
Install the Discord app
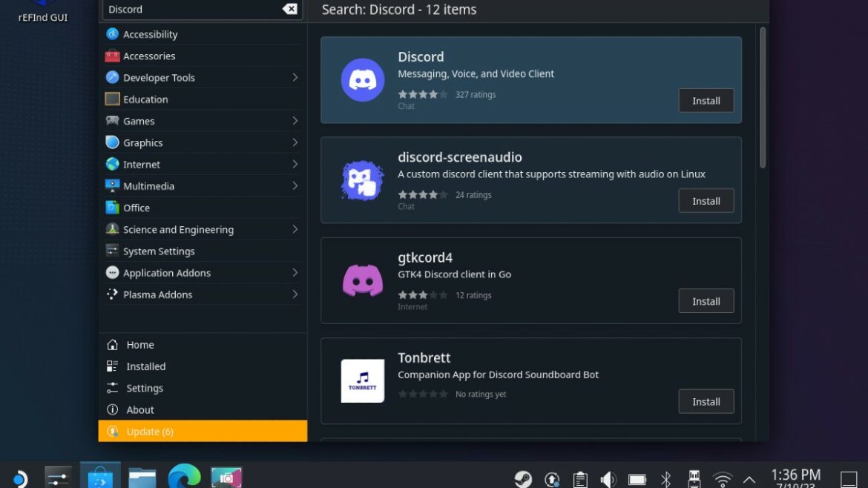point(706,101)
